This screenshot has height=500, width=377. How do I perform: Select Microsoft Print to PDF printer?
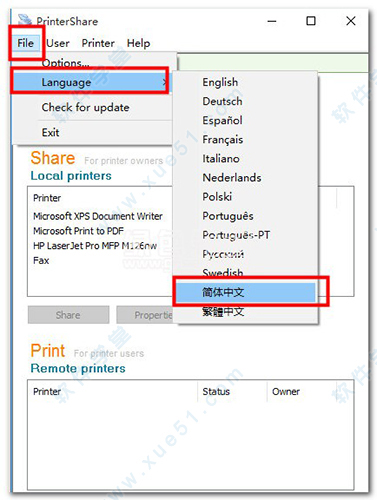[78, 231]
